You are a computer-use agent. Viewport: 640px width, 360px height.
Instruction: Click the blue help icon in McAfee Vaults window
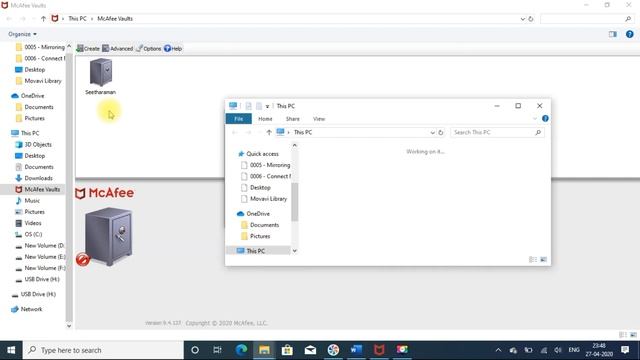(x=629, y=34)
